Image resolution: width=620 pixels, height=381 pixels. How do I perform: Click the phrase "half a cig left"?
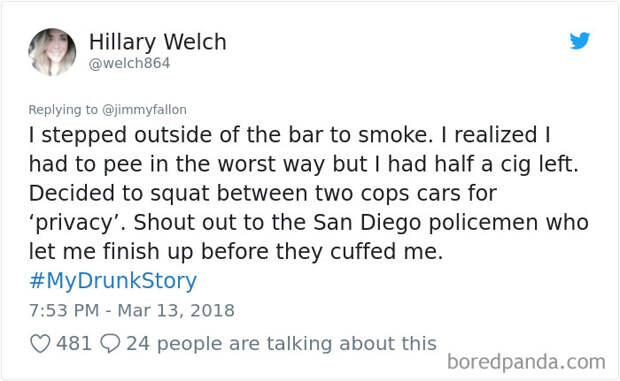pyautogui.click(x=503, y=164)
